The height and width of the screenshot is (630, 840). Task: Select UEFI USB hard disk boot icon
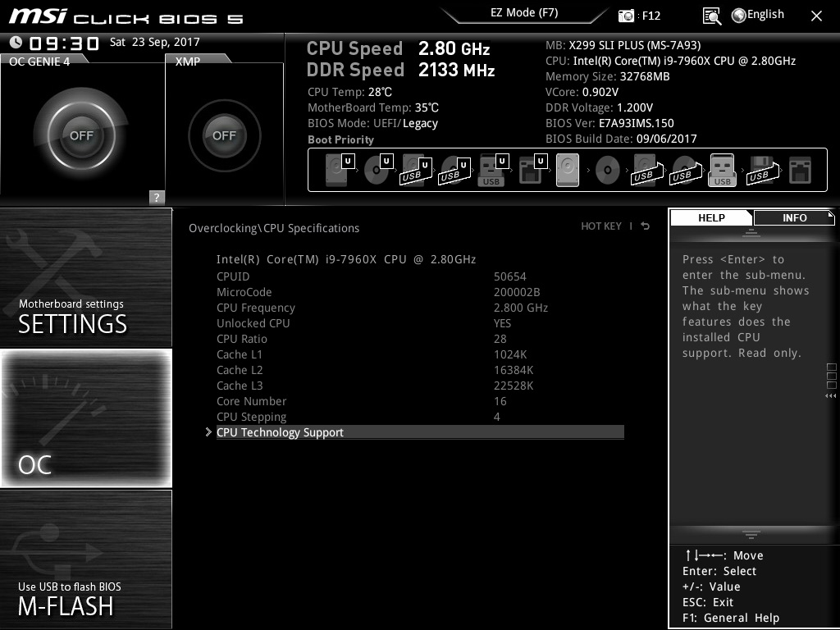416,170
